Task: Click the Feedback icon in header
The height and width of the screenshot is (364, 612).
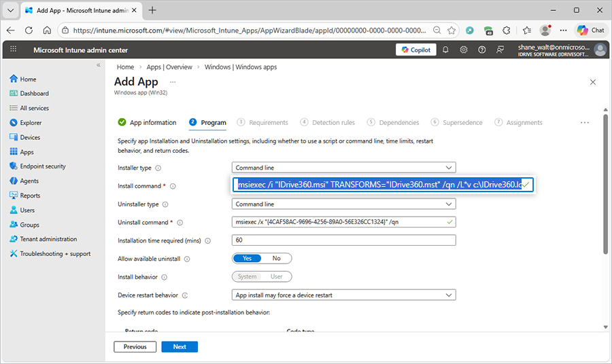Action: 500,50
